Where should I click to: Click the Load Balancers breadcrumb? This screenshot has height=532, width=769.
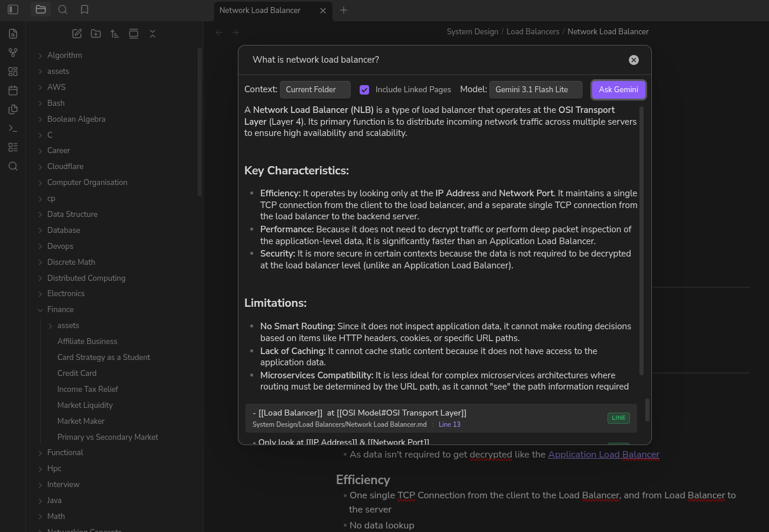coord(533,32)
